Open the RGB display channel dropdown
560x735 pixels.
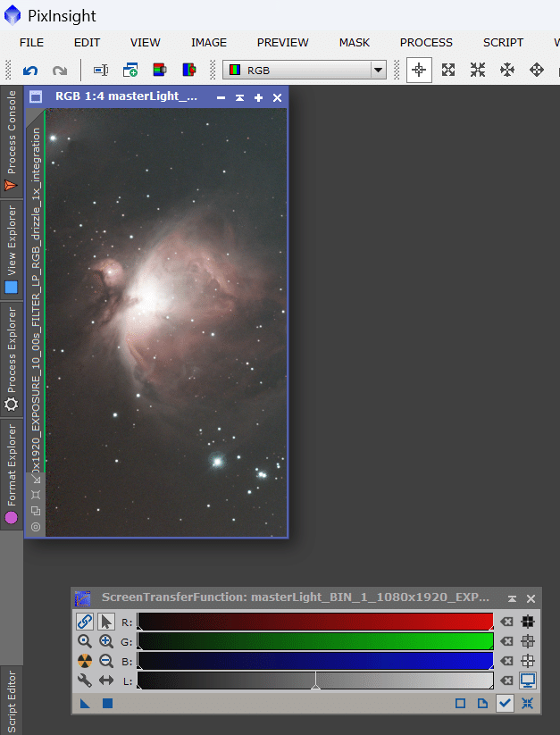[305, 71]
